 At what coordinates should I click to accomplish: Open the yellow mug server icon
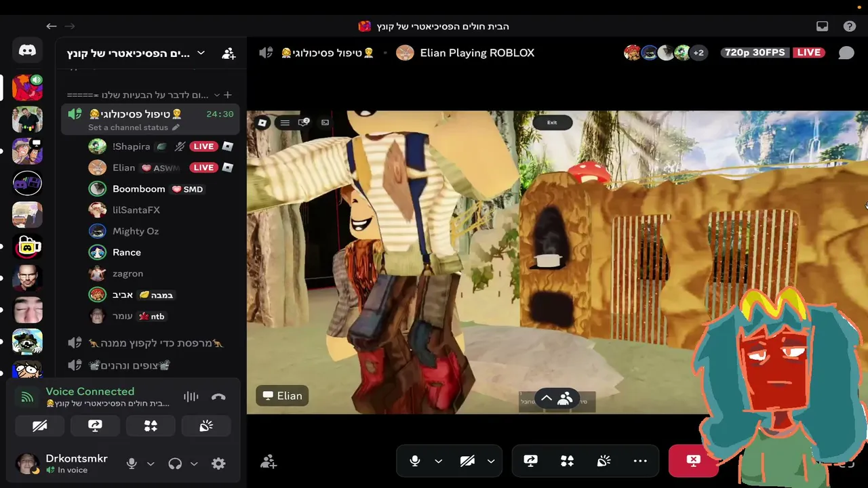pos(27,247)
